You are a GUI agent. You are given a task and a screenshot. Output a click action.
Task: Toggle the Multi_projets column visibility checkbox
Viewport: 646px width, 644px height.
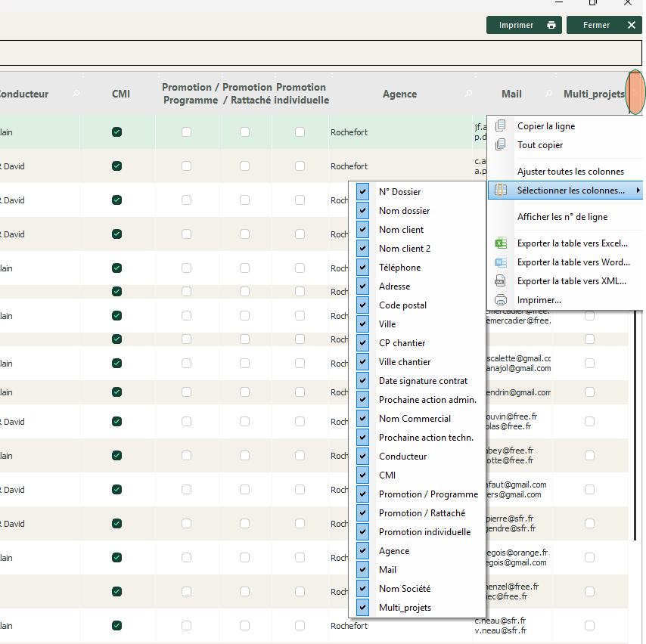click(363, 608)
